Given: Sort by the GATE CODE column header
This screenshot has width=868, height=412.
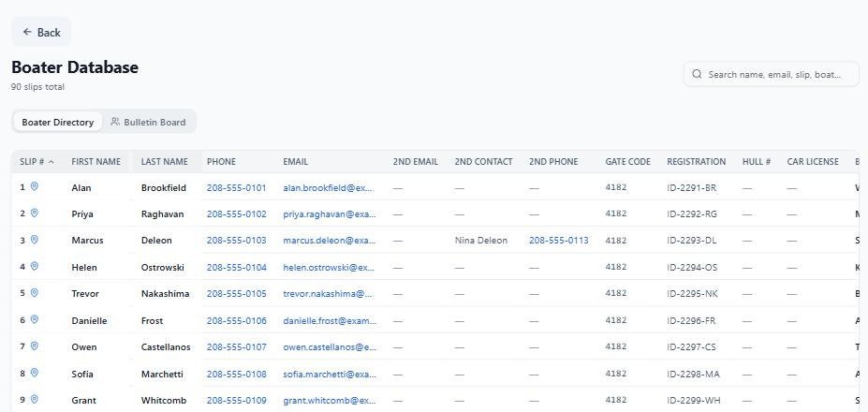Looking at the screenshot, I should [x=627, y=162].
